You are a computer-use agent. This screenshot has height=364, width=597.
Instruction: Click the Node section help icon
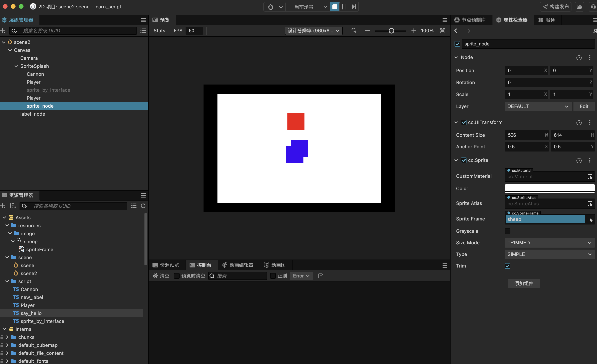pos(579,58)
